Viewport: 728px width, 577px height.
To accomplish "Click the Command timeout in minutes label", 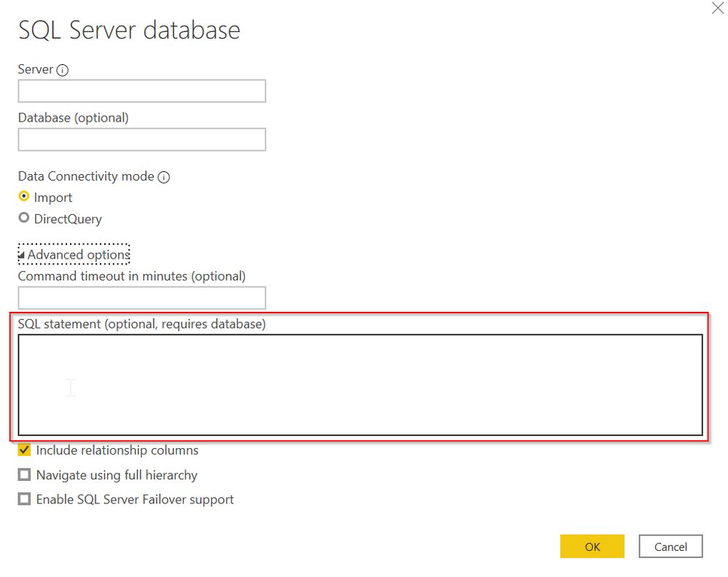I will point(131,276).
